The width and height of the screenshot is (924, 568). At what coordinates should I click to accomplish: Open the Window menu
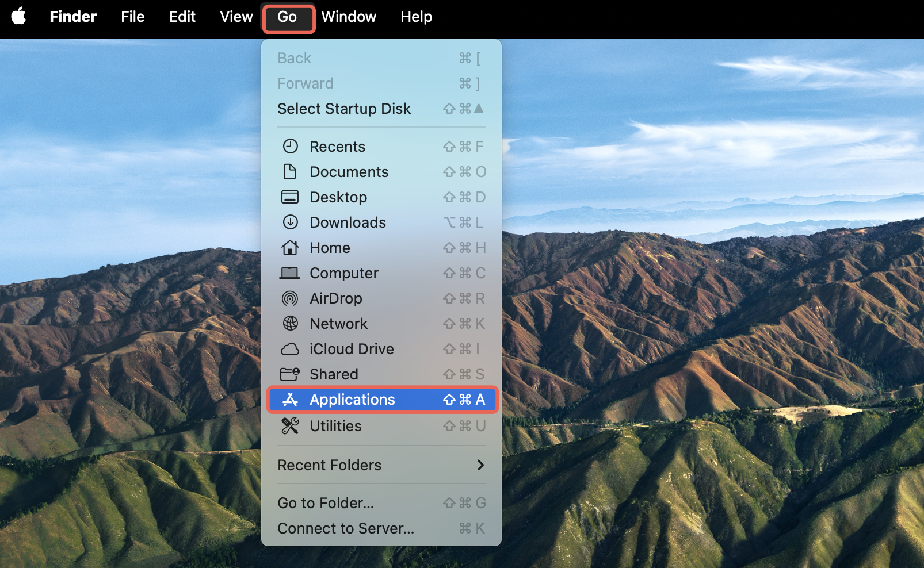349,17
